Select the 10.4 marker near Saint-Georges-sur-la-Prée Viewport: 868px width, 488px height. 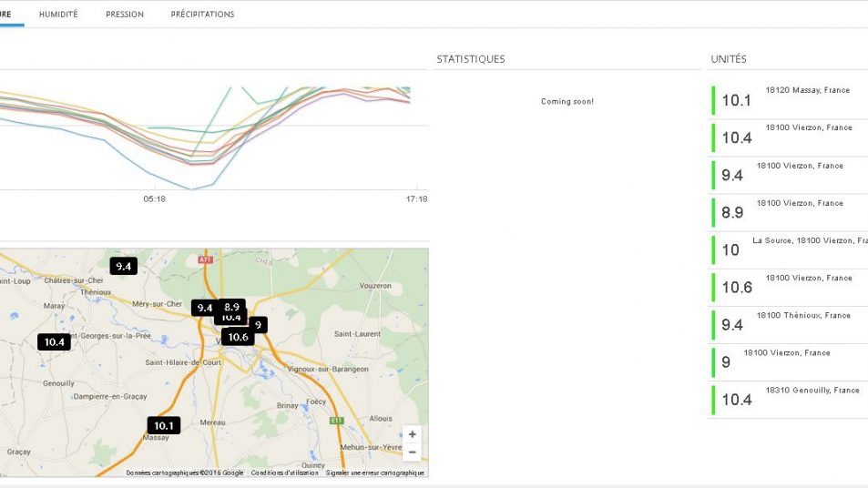(x=54, y=341)
